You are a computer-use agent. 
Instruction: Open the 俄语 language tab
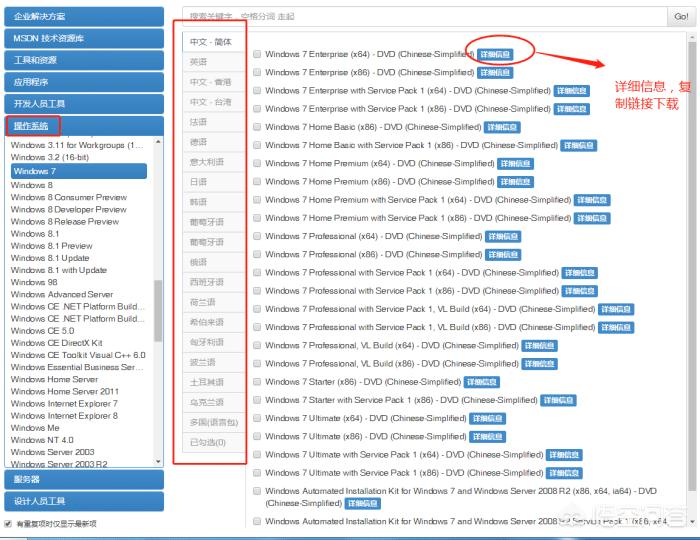click(x=214, y=262)
